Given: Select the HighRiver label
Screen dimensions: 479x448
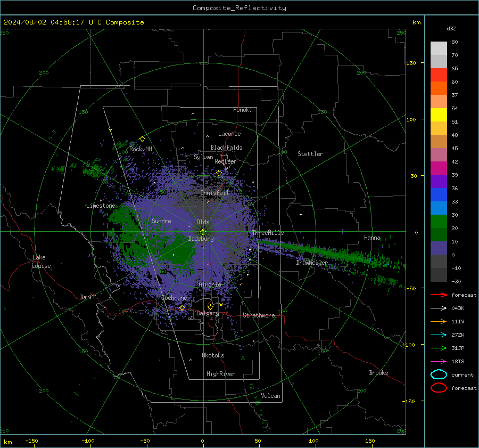Looking at the screenshot, I should pyautogui.click(x=221, y=374).
